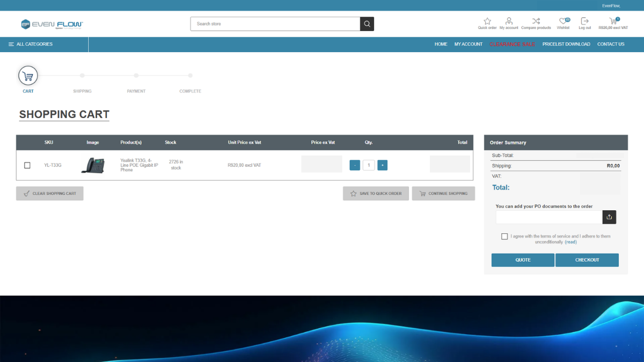644x362 pixels.
Task: Open the terms (read) link
Action: pos(570,242)
